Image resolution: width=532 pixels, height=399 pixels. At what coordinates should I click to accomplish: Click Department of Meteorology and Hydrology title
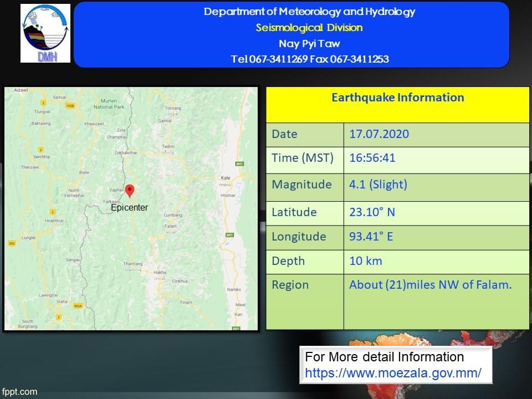click(x=309, y=12)
